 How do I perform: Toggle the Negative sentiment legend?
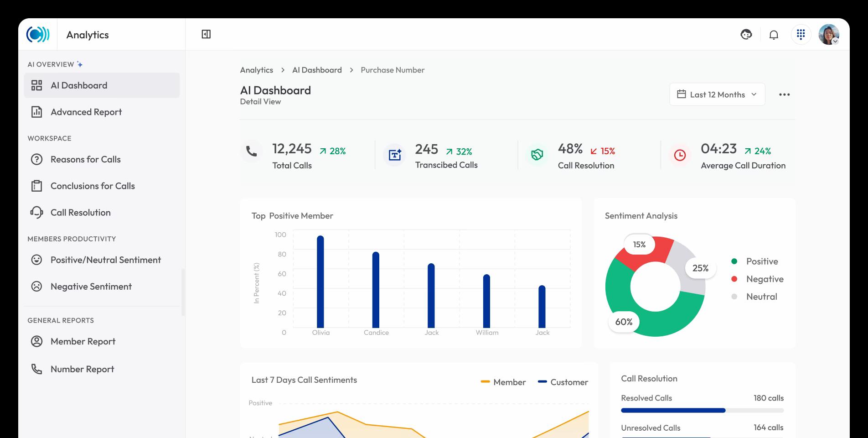(x=757, y=279)
